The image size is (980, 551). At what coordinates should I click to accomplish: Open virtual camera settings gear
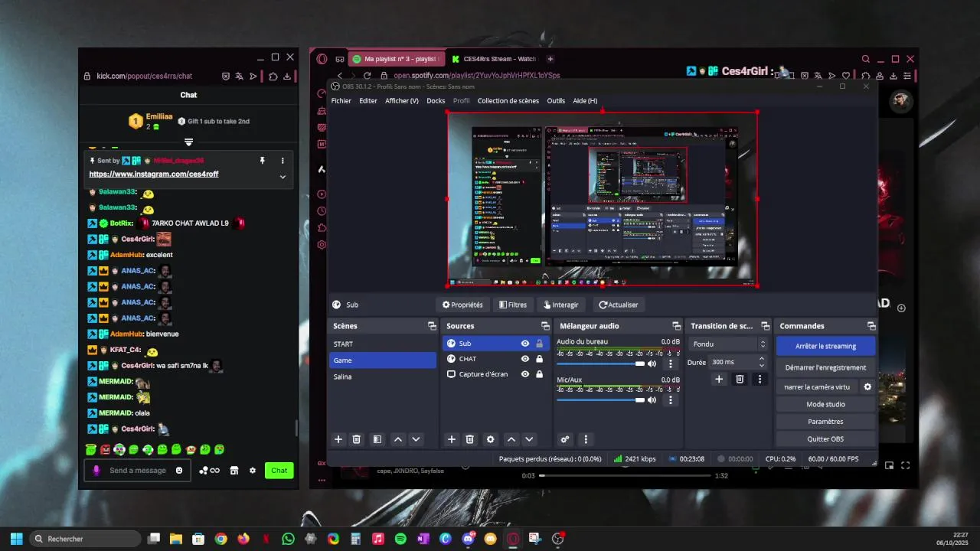(x=867, y=387)
